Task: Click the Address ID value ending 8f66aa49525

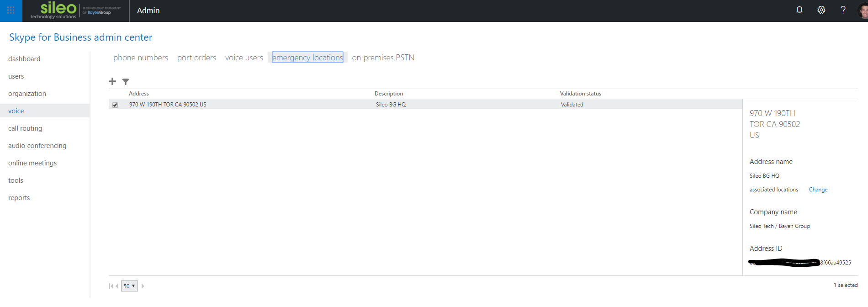Action: pos(800,263)
